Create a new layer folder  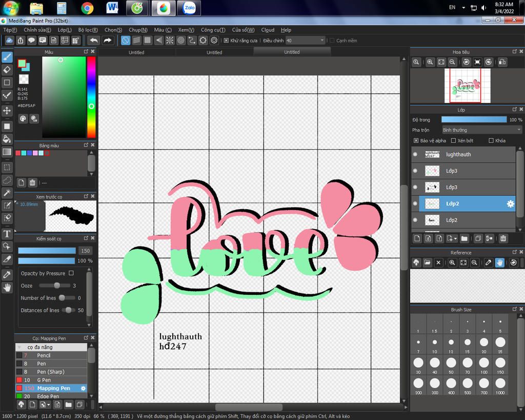[x=464, y=238]
